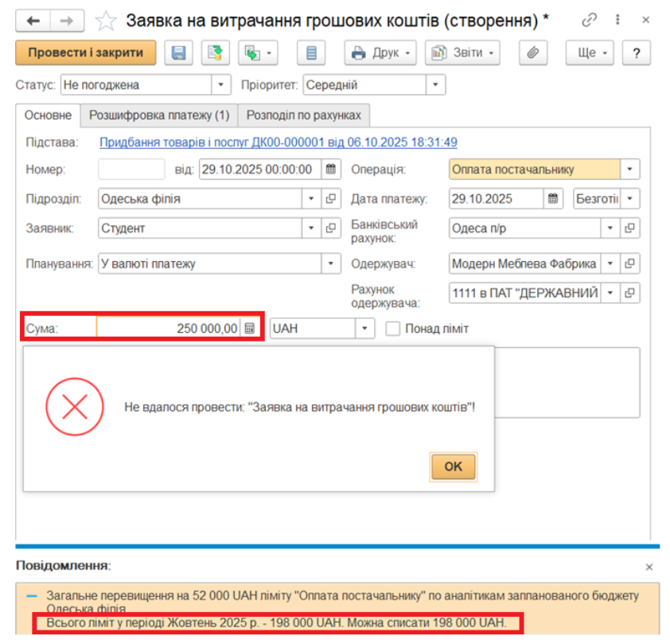Click Провести і закрити button
Viewport: 670px width, 644px height.
(85, 53)
